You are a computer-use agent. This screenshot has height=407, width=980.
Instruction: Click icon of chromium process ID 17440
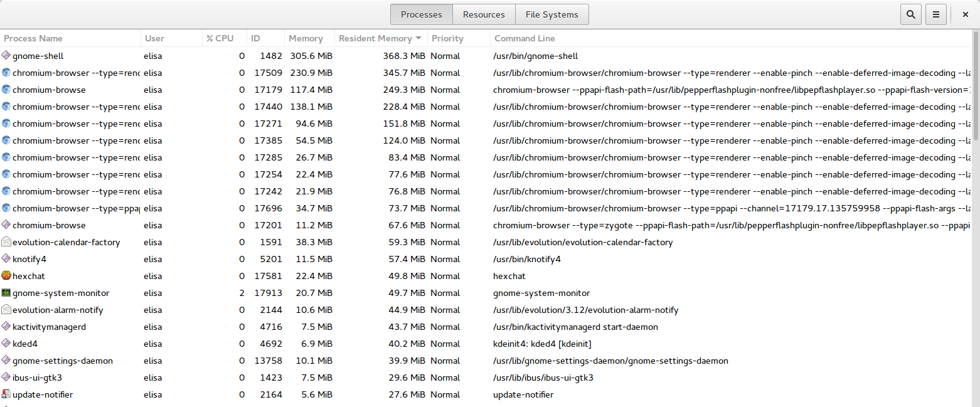point(6,107)
